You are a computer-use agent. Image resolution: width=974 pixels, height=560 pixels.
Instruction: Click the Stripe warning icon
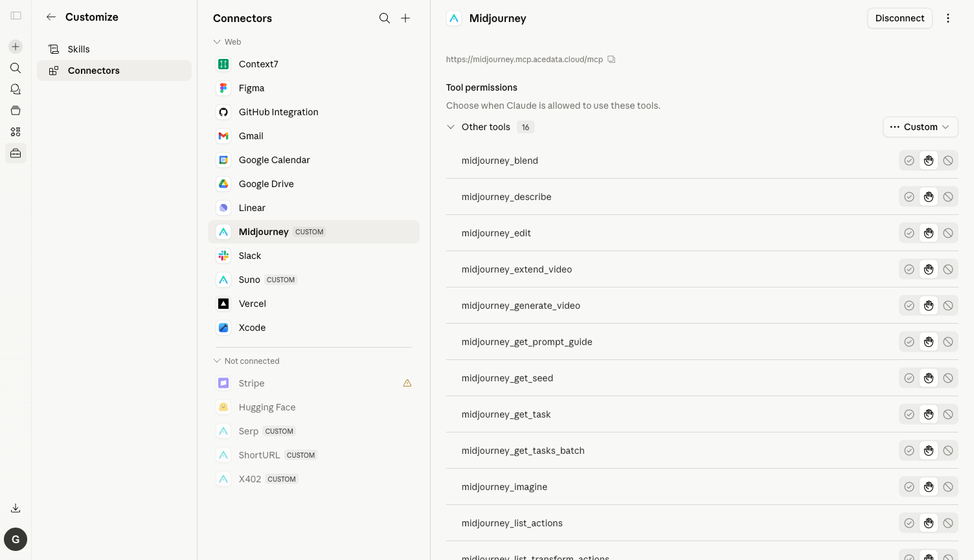pyautogui.click(x=407, y=383)
